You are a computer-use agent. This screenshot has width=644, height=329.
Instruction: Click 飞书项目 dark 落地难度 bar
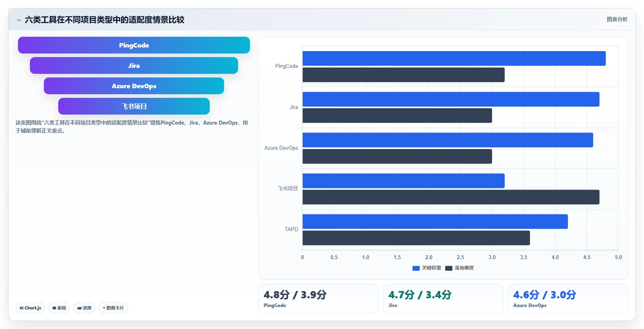451,197
